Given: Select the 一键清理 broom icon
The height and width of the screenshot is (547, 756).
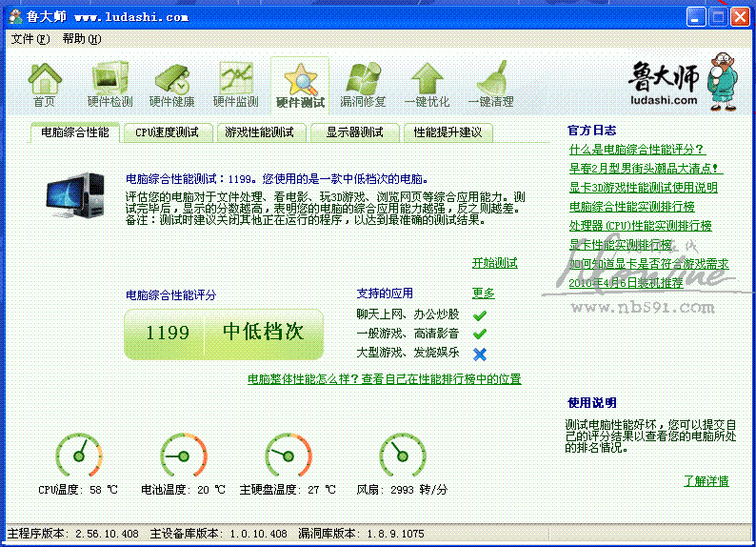Looking at the screenshot, I should pos(490,84).
